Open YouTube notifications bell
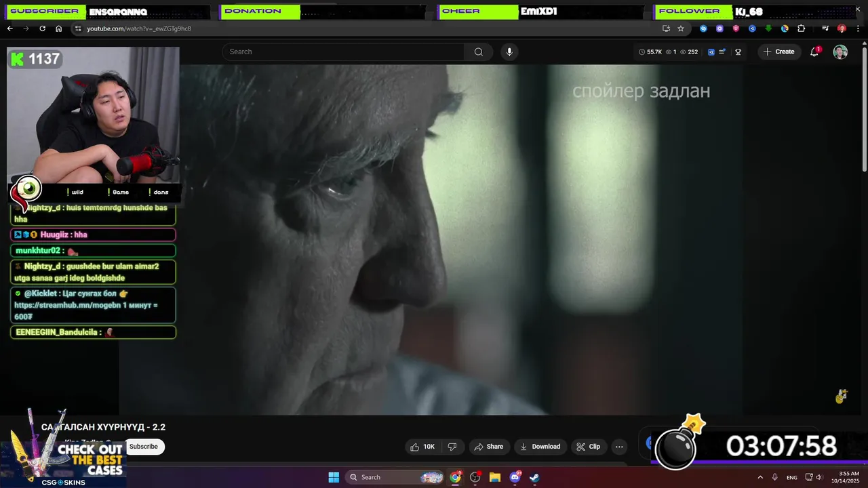This screenshot has width=868, height=488. pos(815,52)
